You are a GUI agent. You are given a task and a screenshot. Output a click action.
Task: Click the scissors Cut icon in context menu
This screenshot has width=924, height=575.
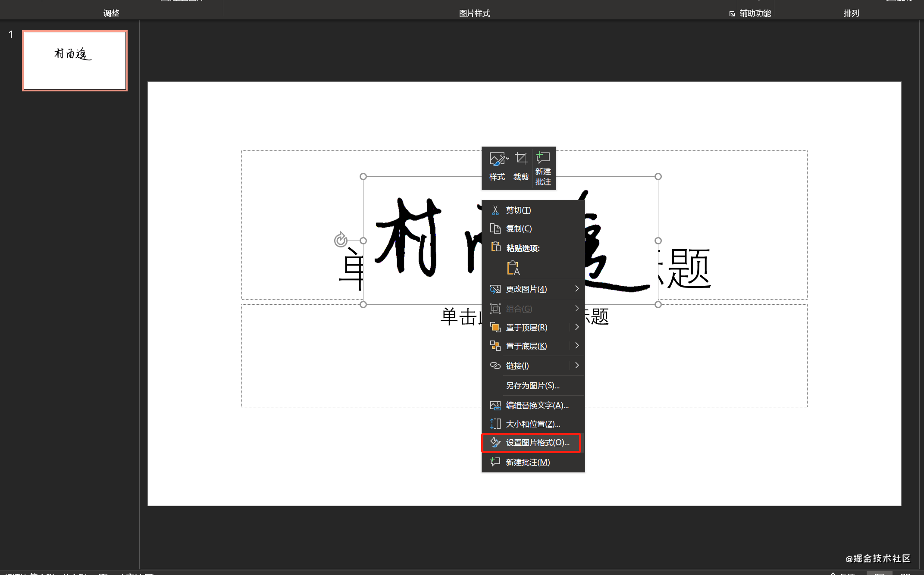coord(495,210)
